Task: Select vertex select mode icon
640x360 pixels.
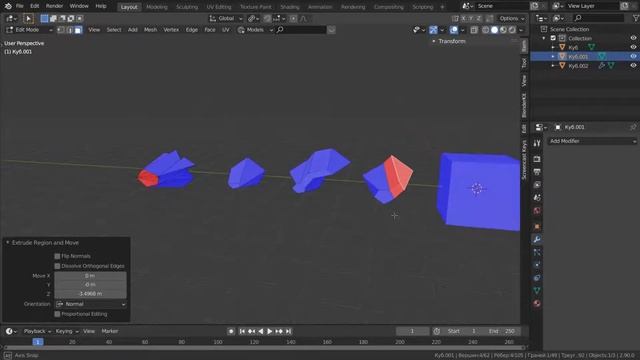Action: pyautogui.click(x=61, y=30)
